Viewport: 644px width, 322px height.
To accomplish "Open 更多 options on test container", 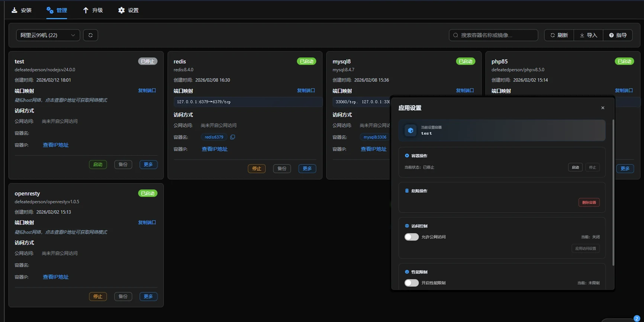I will point(148,164).
